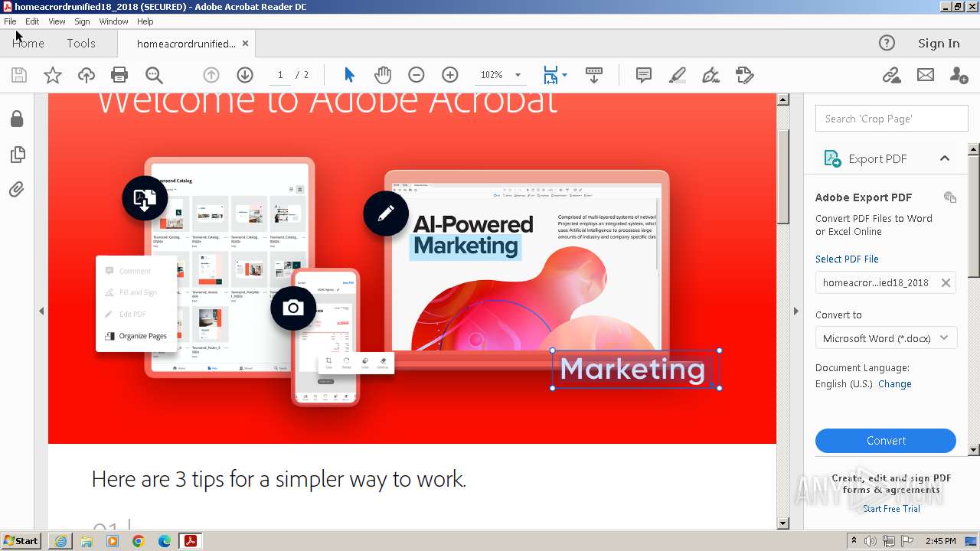Select the Highlight text tool

678,75
